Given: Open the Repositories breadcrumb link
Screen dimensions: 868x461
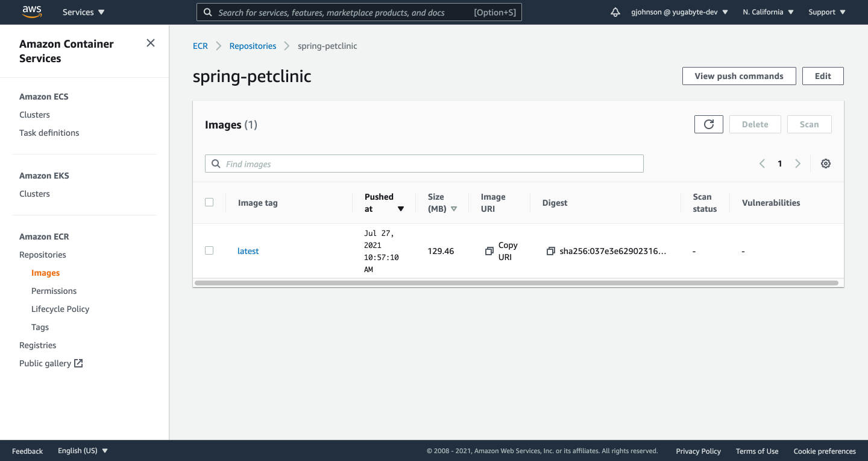Looking at the screenshot, I should 253,45.
